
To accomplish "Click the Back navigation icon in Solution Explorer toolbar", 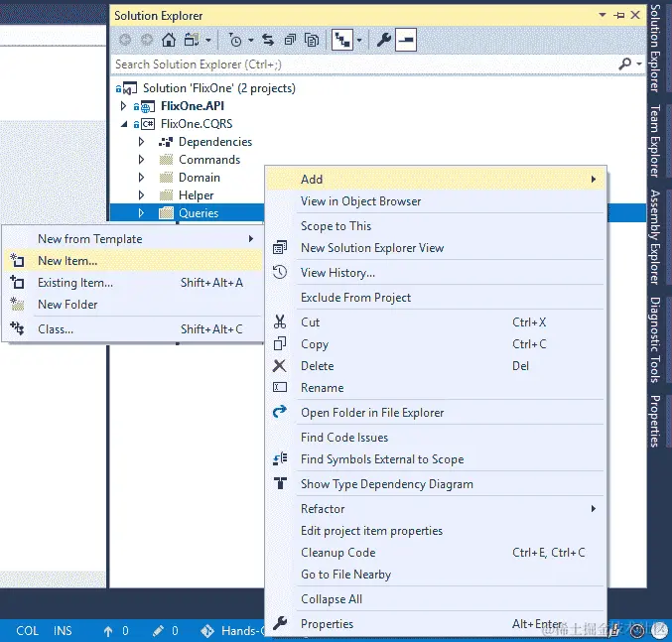I will pyautogui.click(x=125, y=40).
